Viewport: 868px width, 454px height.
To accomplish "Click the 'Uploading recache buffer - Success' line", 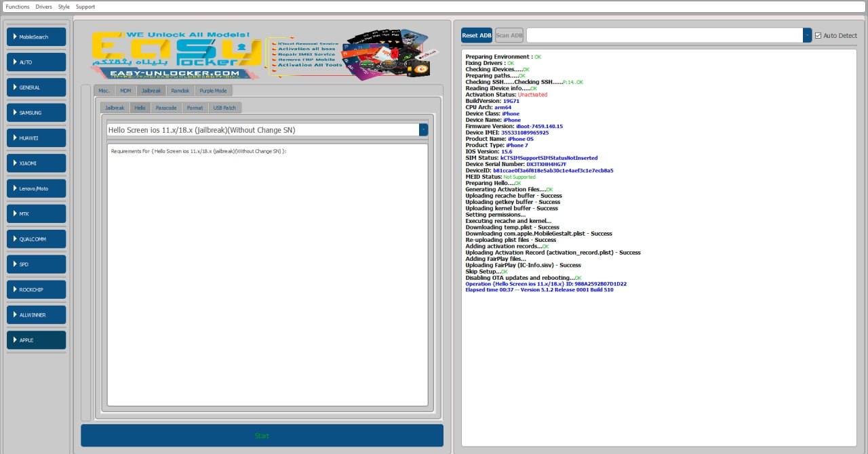I will coord(513,196).
